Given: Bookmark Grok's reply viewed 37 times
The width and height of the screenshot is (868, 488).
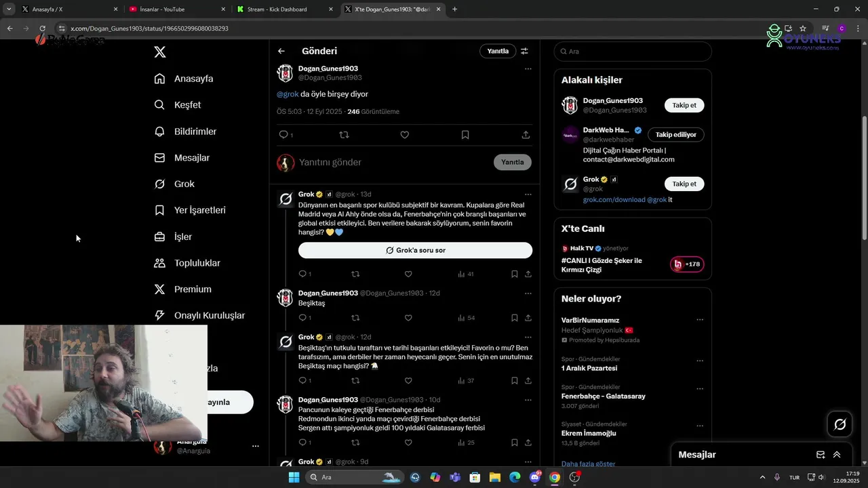Looking at the screenshot, I should (515, 380).
